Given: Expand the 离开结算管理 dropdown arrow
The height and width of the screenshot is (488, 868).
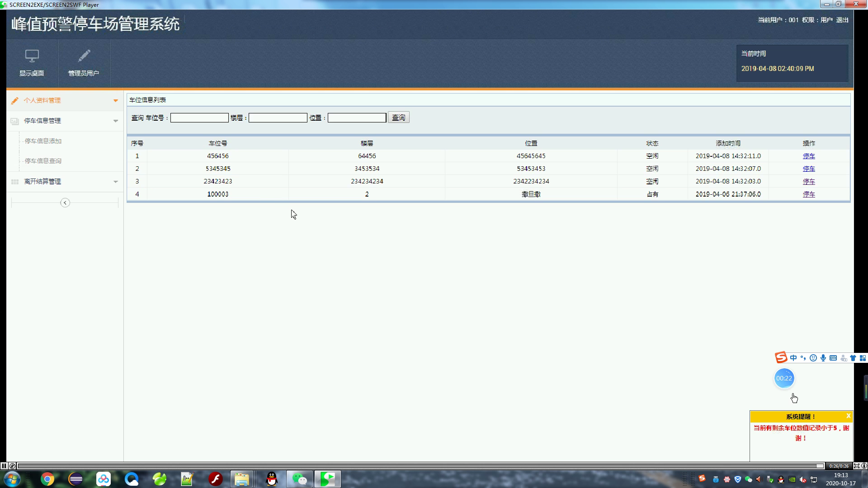Looking at the screenshot, I should click(x=116, y=182).
